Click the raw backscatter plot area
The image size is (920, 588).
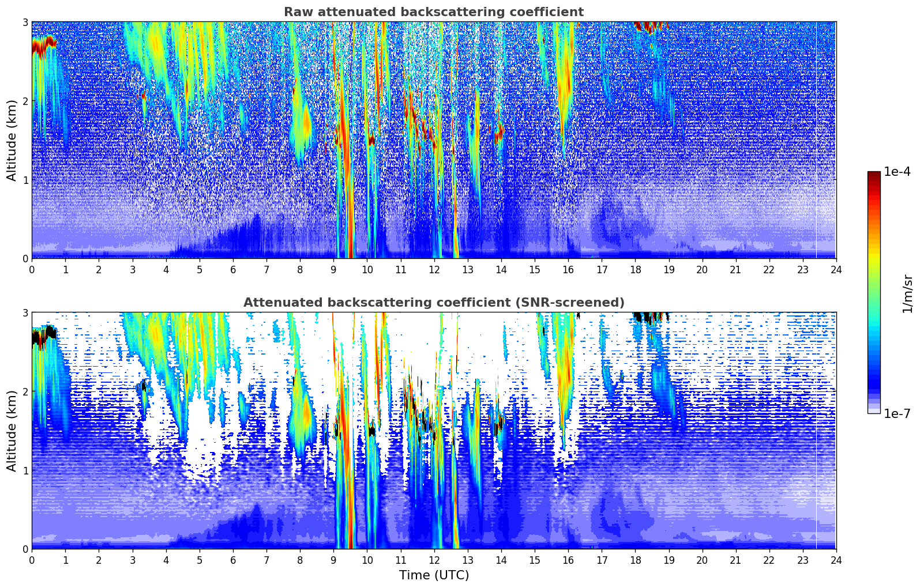tap(434, 140)
